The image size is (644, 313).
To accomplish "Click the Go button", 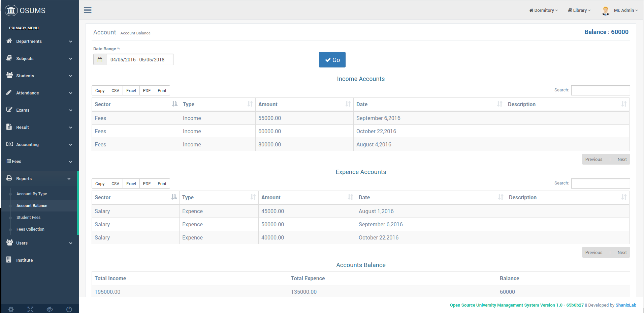I will pyautogui.click(x=332, y=60).
